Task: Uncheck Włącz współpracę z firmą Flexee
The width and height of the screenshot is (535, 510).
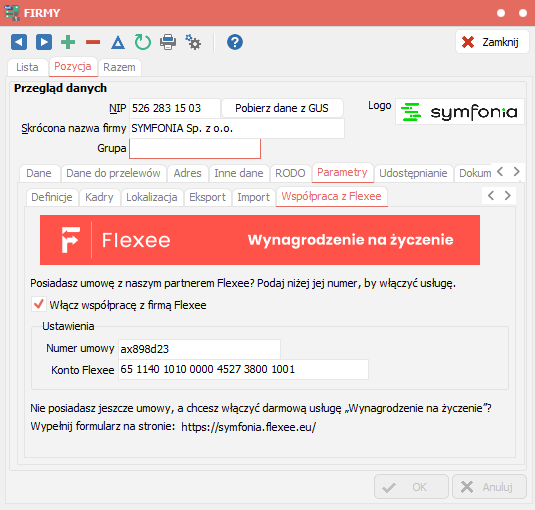Action: click(x=39, y=304)
